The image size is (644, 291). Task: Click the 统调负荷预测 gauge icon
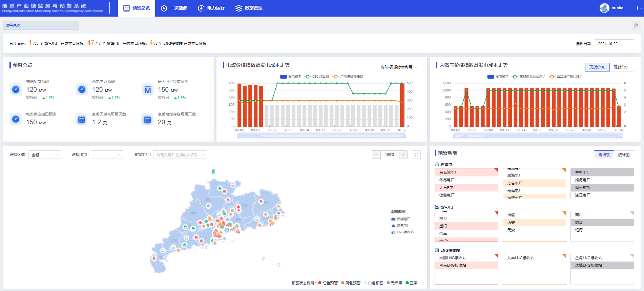coord(16,89)
